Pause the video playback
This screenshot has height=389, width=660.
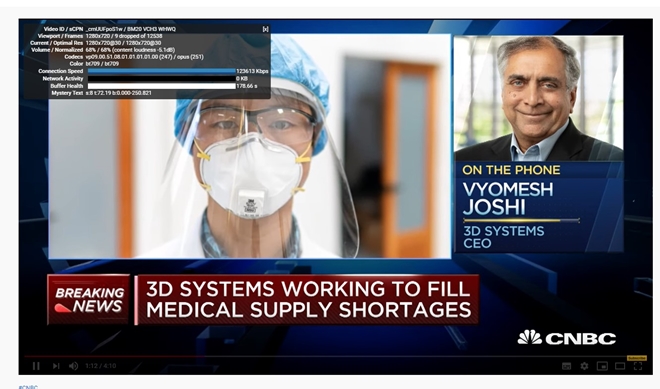[36, 366]
